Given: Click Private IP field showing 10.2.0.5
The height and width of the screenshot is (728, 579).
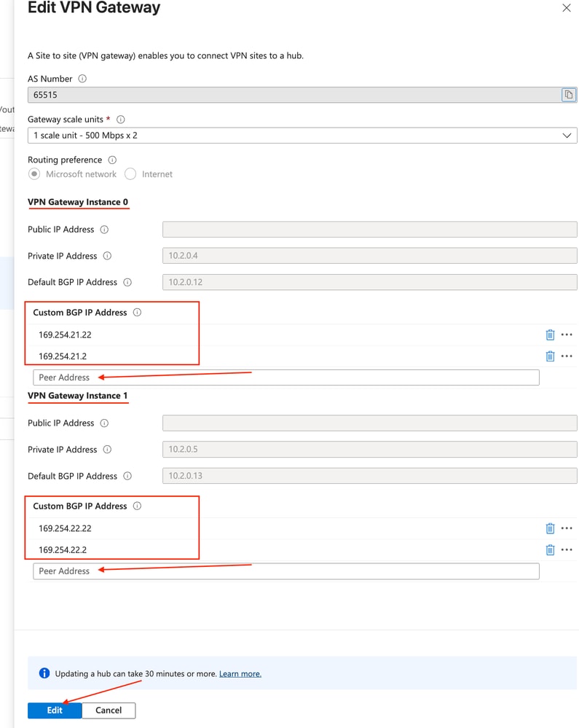Looking at the screenshot, I should click(370, 450).
